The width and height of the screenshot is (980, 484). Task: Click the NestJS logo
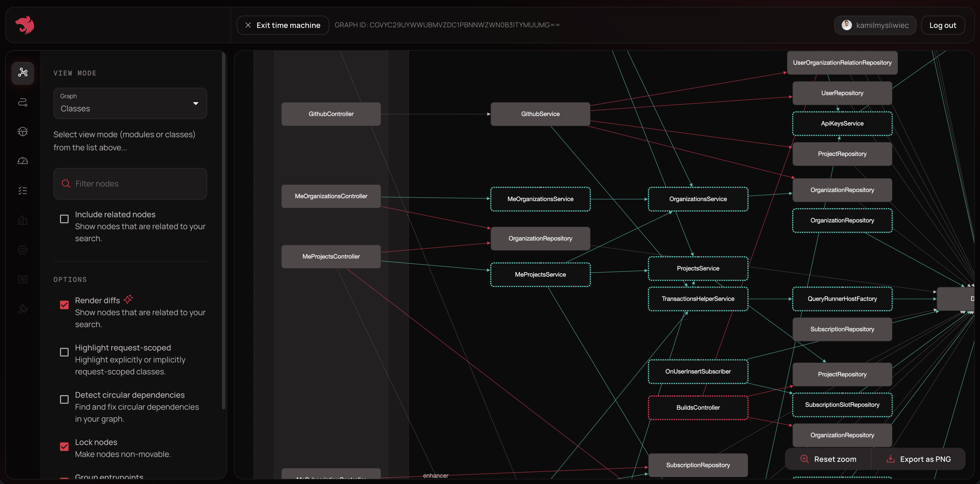pos(25,25)
